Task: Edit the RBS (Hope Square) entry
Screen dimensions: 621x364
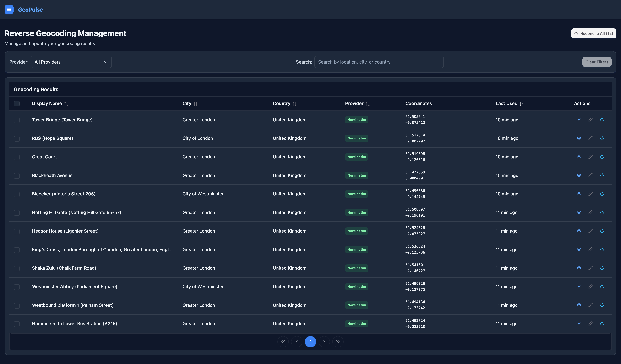Action: click(x=590, y=138)
